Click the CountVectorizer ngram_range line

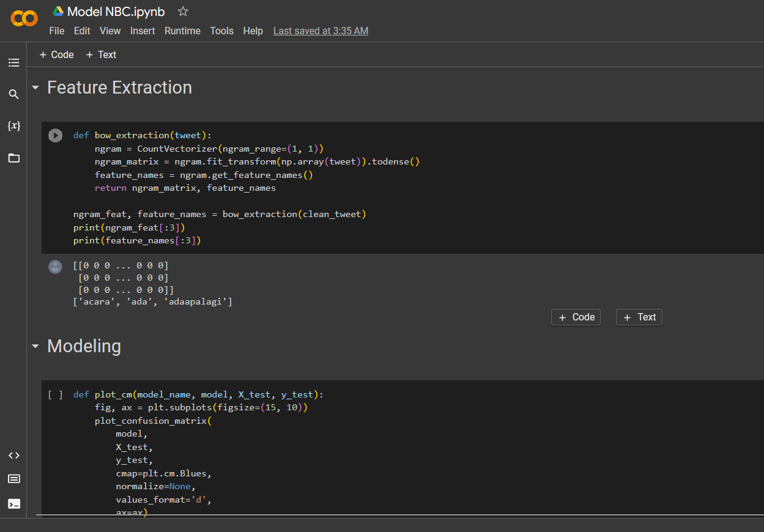209,149
